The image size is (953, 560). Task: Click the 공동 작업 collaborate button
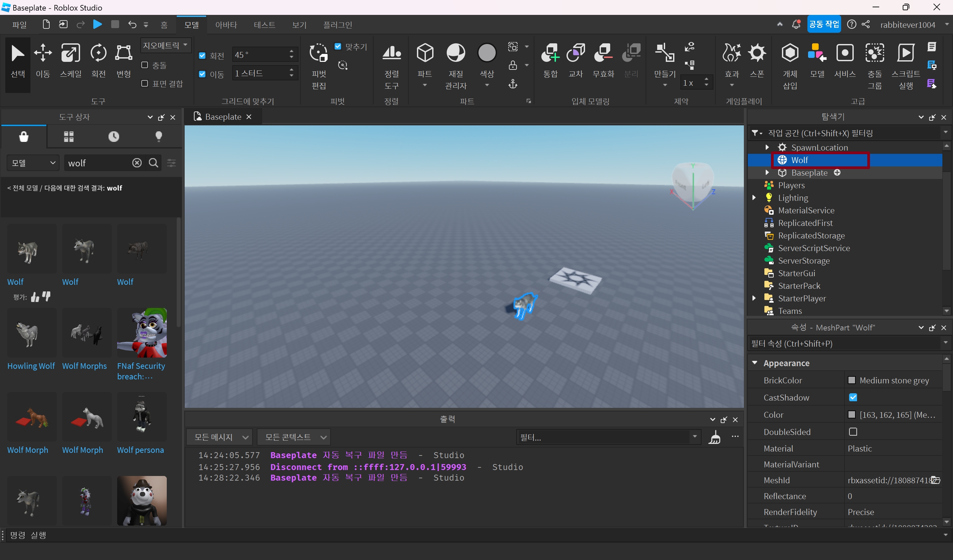824,24
